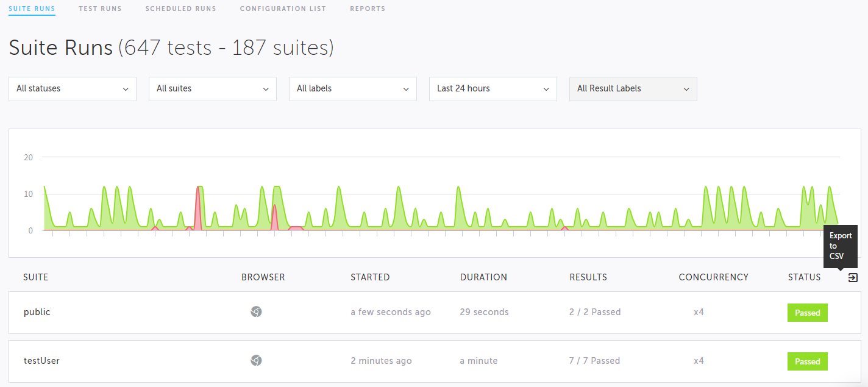Click the RESULTS column header

588,277
